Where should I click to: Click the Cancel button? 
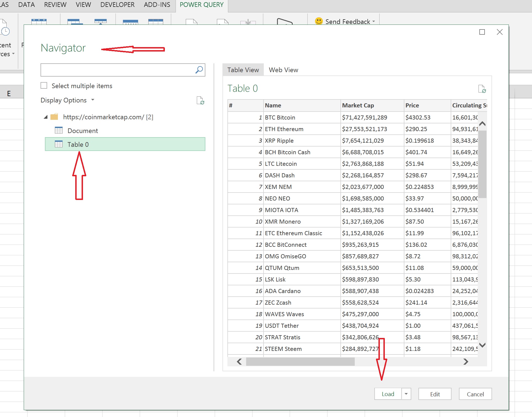coord(475,394)
